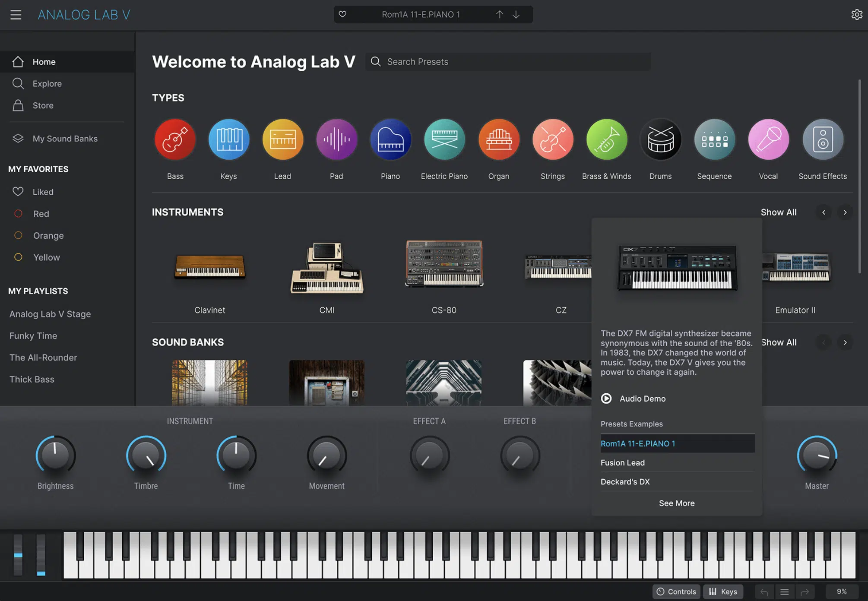Screen dimensions: 868x601
Task: Click See More preset examples link
Action: (677, 503)
